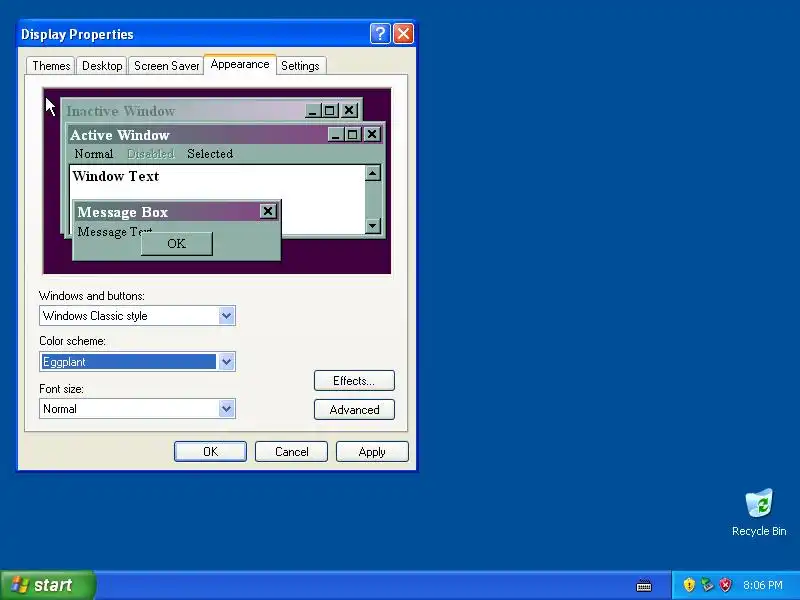Screen dimensions: 800x600
Task: Open the Start menu
Action: point(47,585)
